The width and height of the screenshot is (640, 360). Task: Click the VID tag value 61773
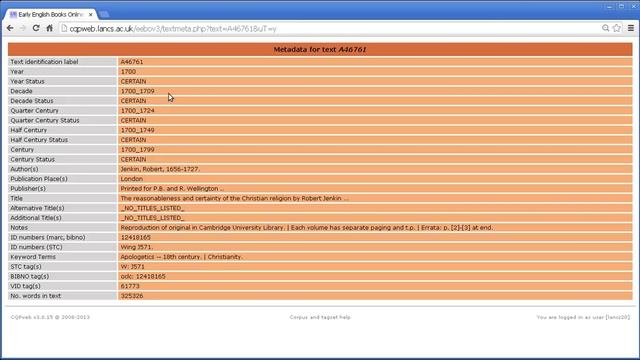point(130,286)
